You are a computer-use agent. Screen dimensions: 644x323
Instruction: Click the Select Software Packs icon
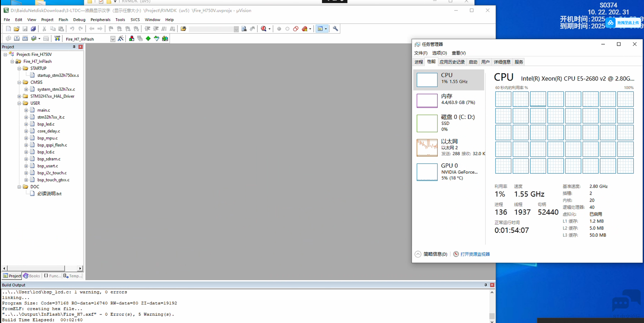point(156,38)
